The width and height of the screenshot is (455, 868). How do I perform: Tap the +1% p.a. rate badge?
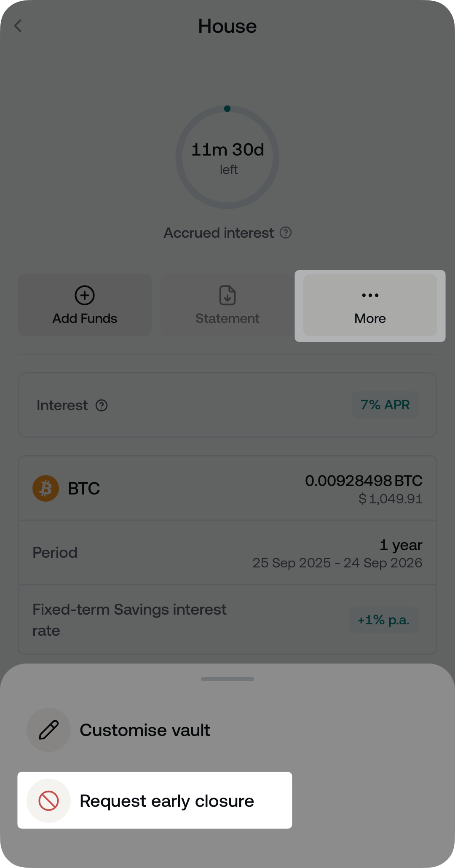383,620
